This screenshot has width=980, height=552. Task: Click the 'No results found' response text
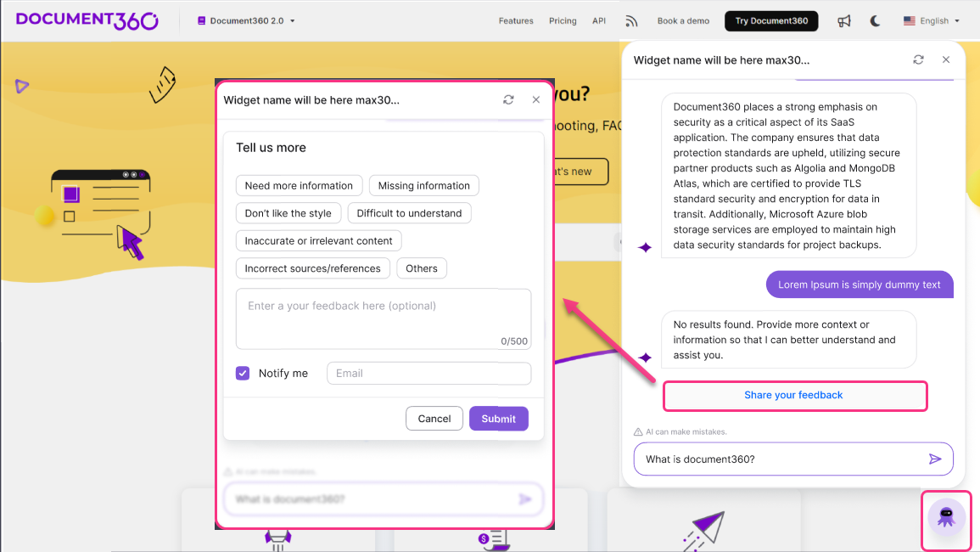point(784,339)
